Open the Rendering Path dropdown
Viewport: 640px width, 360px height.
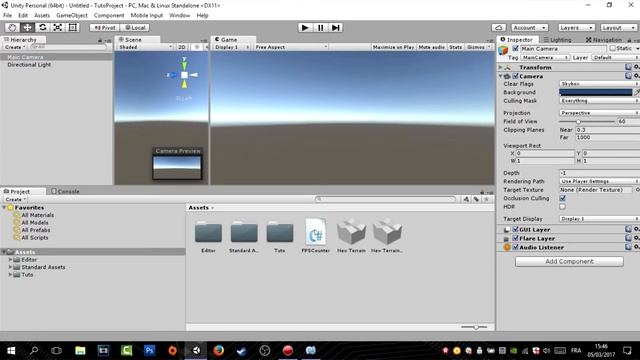[599, 181]
